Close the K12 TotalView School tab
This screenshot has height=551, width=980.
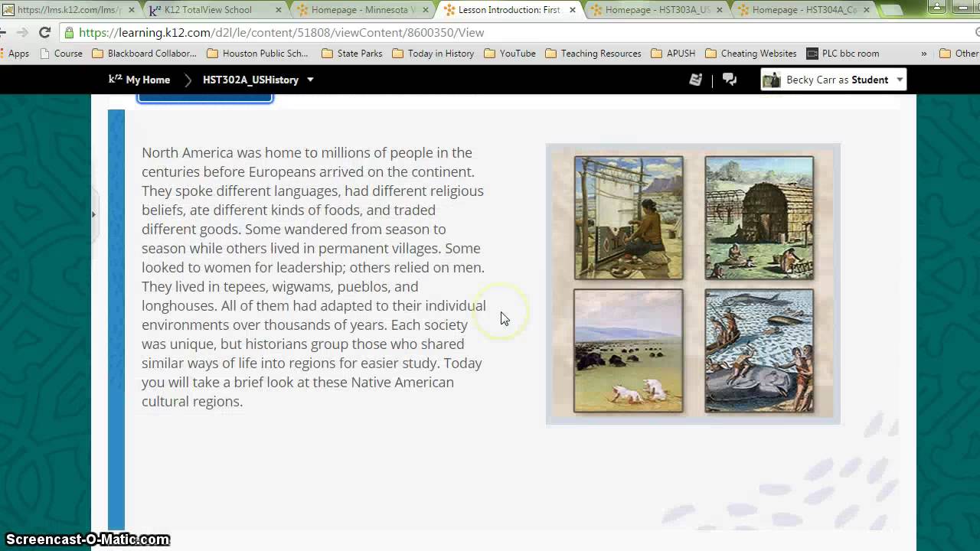tap(279, 11)
